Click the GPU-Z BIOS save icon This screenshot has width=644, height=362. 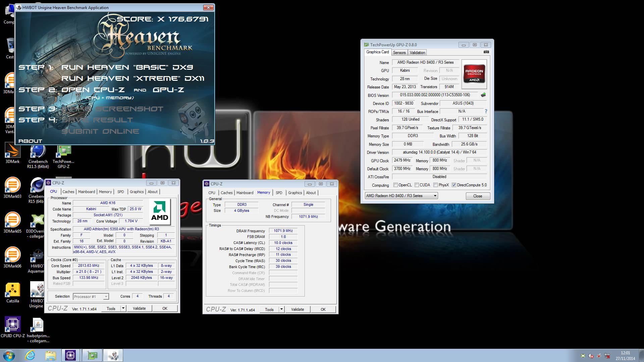coord(483,95)
